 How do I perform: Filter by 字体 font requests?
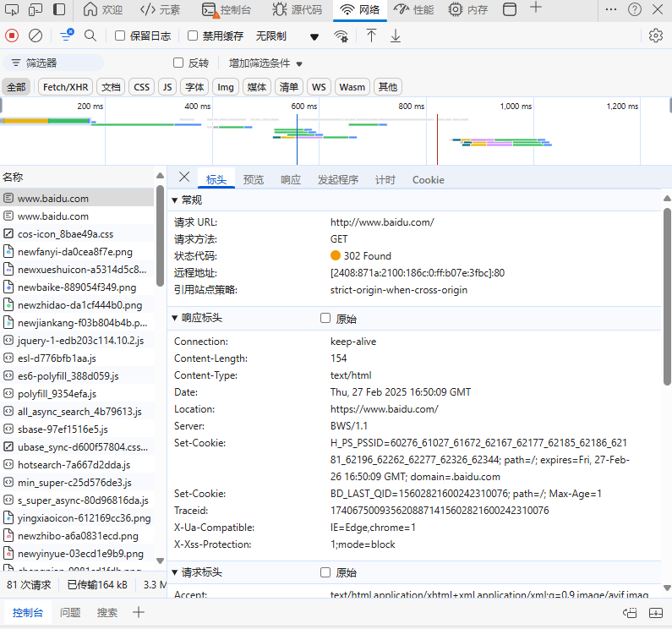tap(194, 87)
